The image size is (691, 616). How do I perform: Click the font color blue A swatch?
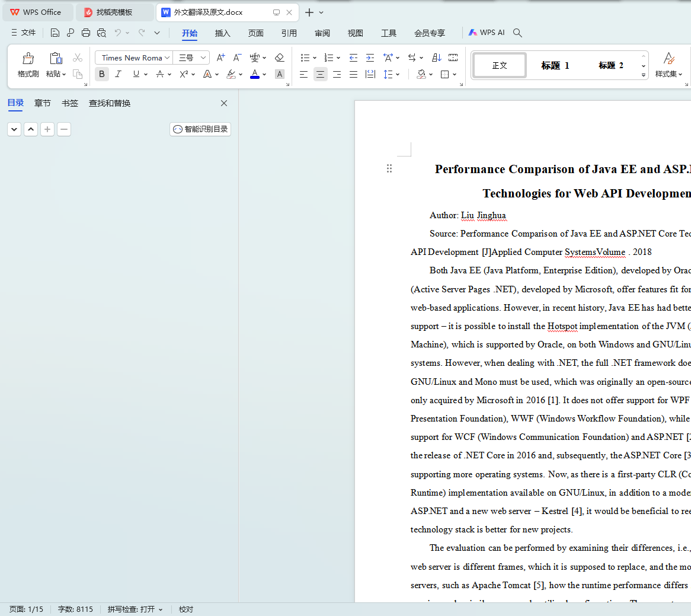click(255, 74)
